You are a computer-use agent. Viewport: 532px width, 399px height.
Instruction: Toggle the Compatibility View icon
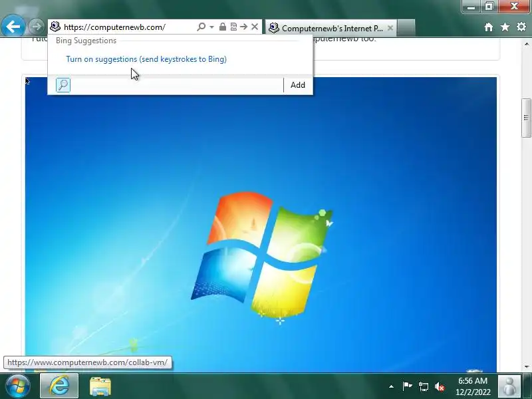click(x=233, y=27)
